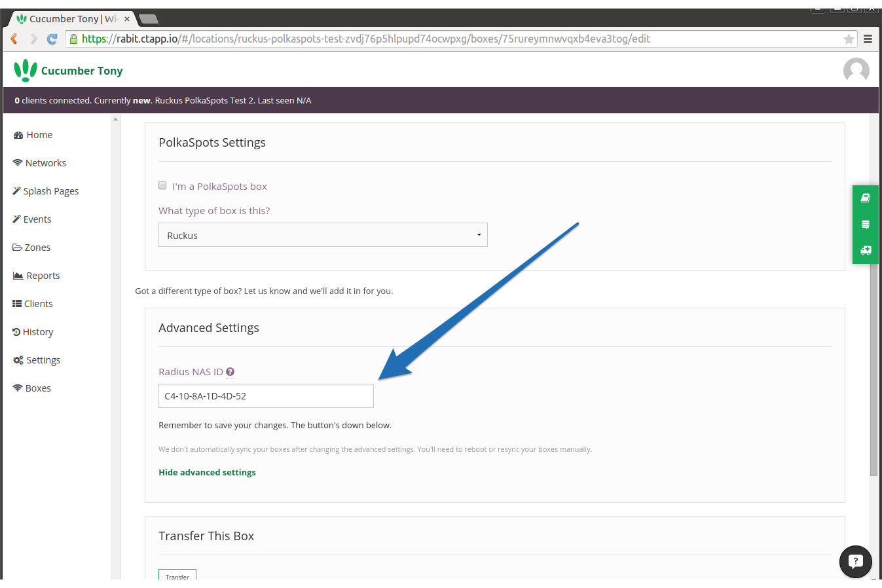This screenshot has height=588, width=882.
Task: Click the Transfer button
Action: pos(177,575)
